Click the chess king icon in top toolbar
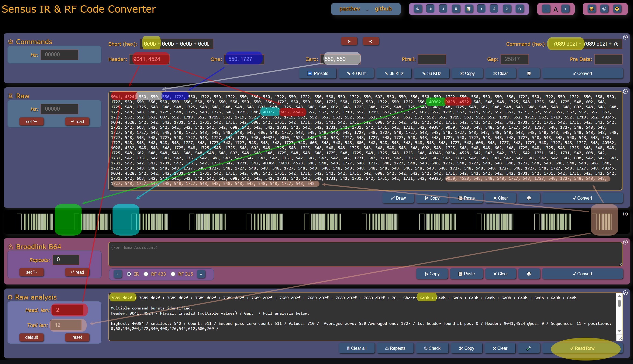This screenshot has width=633, height=364. point(418,9)
